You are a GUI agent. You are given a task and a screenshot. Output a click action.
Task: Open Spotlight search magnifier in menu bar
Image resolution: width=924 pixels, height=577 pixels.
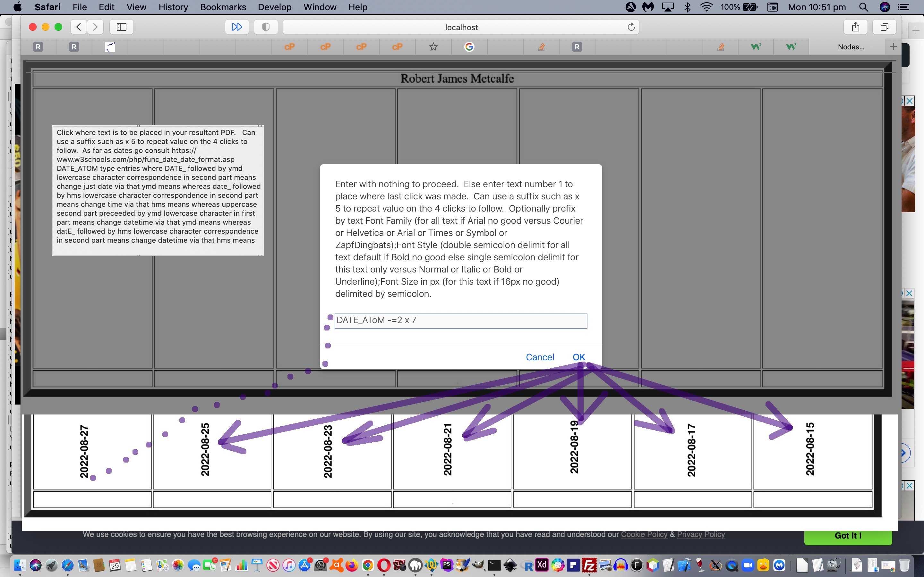(864, 7)
